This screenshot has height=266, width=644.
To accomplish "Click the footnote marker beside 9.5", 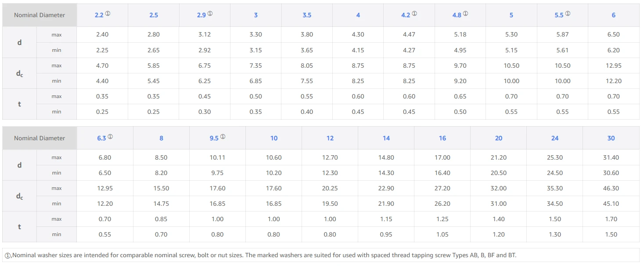I will 223,137.
